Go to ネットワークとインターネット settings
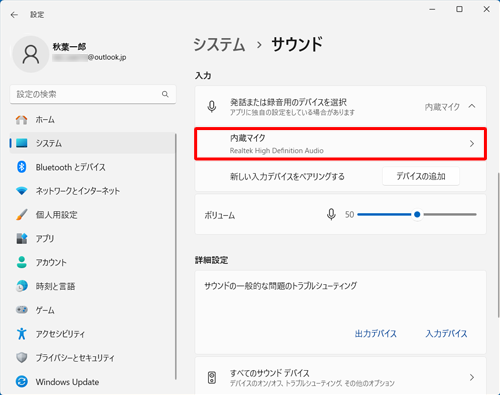 coord(92,191)
